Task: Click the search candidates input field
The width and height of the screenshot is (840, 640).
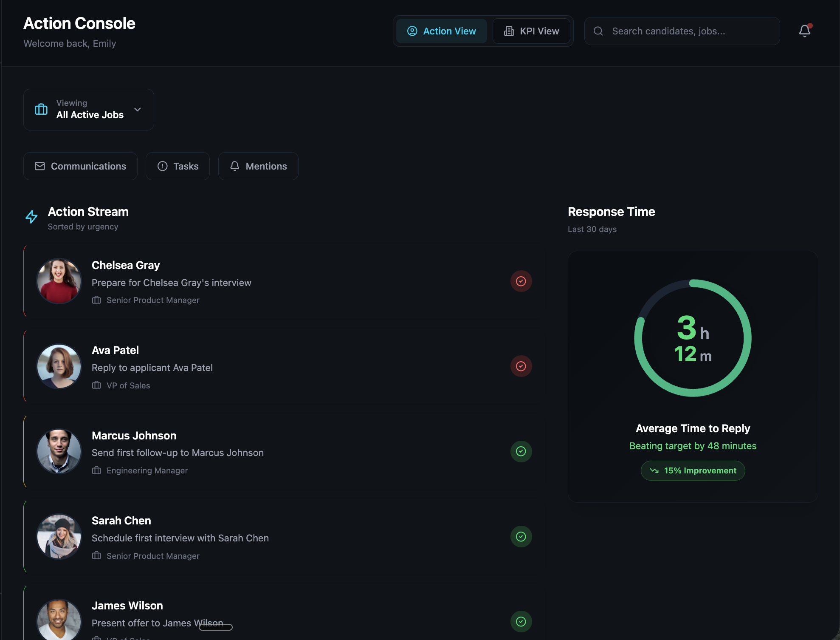Action: pyautogui.click(x=682, y=31)
